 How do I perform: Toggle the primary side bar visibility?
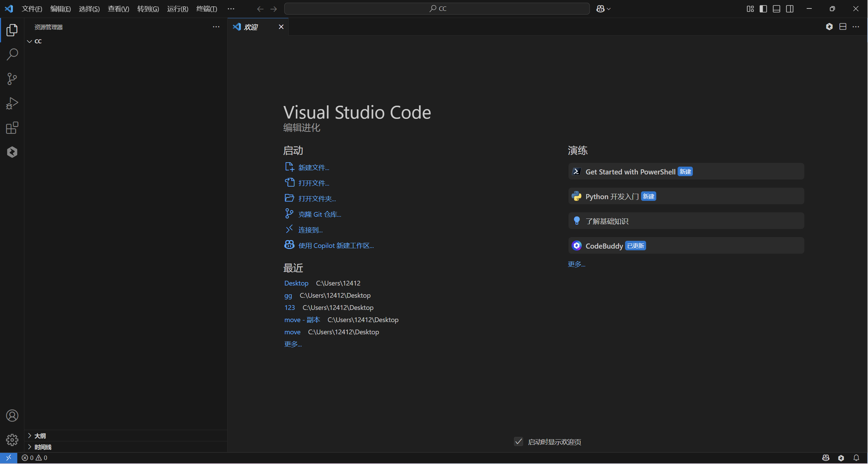pos(763,9)
